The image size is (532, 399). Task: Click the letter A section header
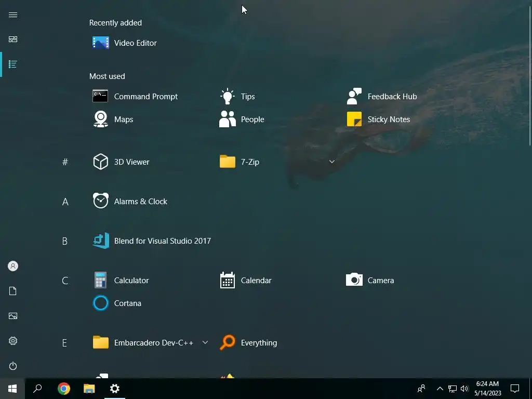65,202
